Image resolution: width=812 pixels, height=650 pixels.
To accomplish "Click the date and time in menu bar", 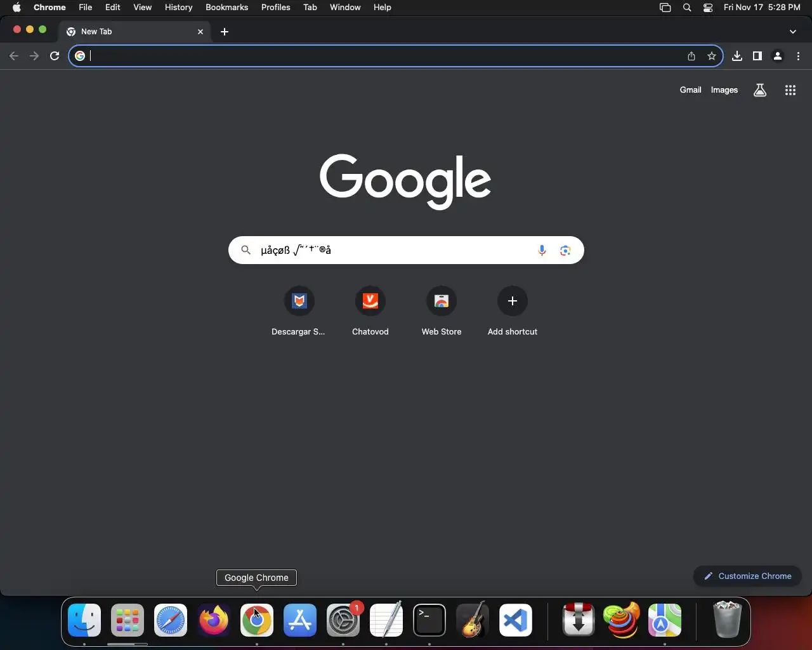I will pos(762,8).
